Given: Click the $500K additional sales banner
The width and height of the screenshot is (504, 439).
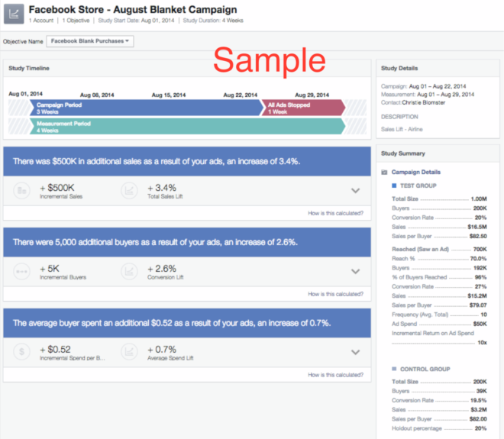Looking at the screenshot, I should [x=187, y=161].
